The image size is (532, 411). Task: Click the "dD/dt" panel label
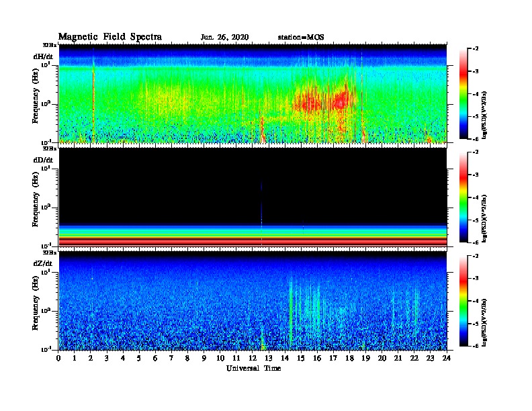(x=43, y=160)
